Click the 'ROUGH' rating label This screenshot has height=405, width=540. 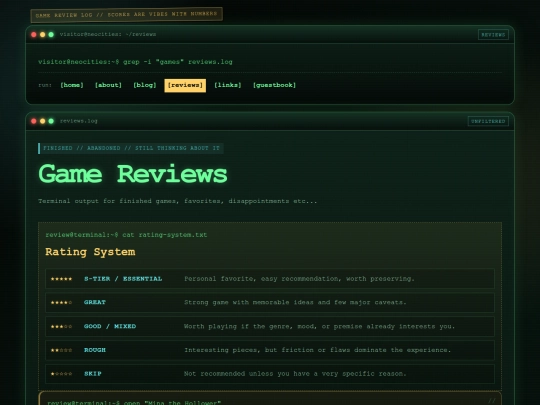95,350
